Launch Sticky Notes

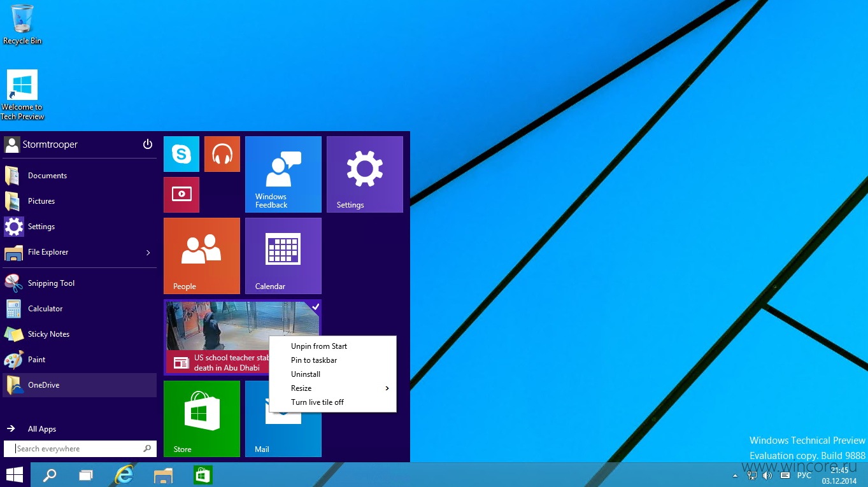[80, 334]
